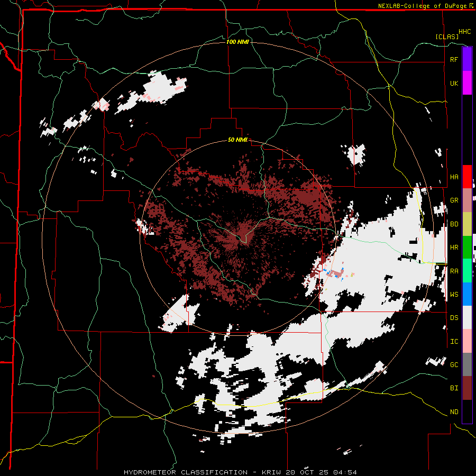The image size is (476, 476).
Task: Click the UK magenta legend color block
Action: tap(467, 83)
